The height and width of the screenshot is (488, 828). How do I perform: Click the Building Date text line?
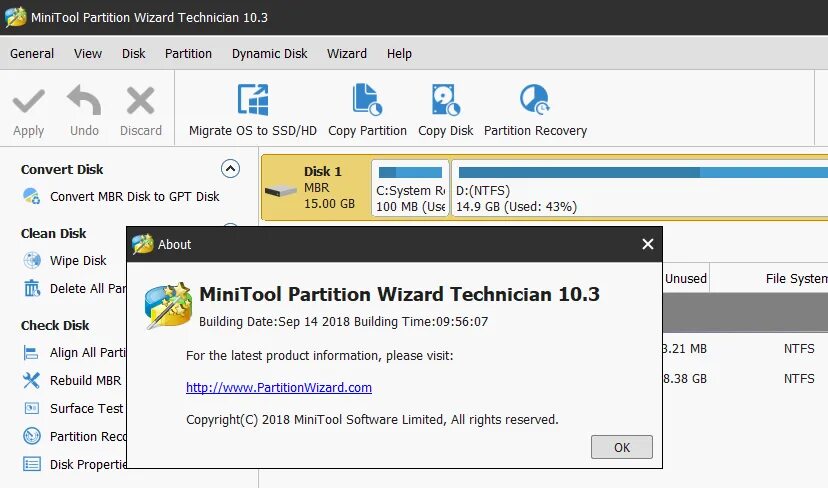click(x=343, y=322)
